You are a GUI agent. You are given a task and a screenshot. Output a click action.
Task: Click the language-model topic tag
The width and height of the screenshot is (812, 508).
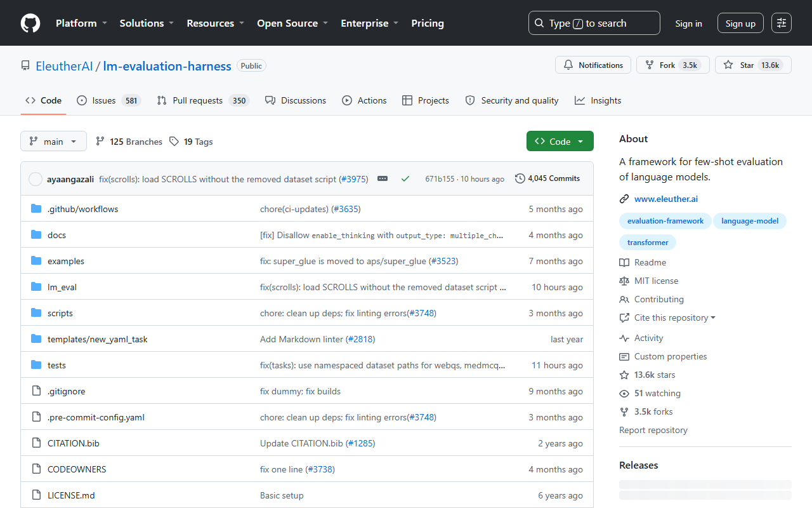tap(750, 221)
